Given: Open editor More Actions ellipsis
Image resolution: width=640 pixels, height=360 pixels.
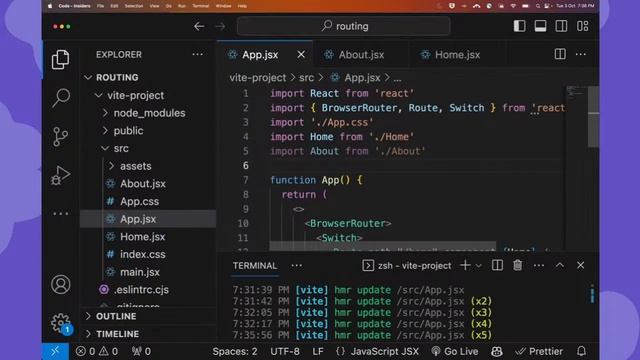Looking at the screenshot, I should coord(580,54).
